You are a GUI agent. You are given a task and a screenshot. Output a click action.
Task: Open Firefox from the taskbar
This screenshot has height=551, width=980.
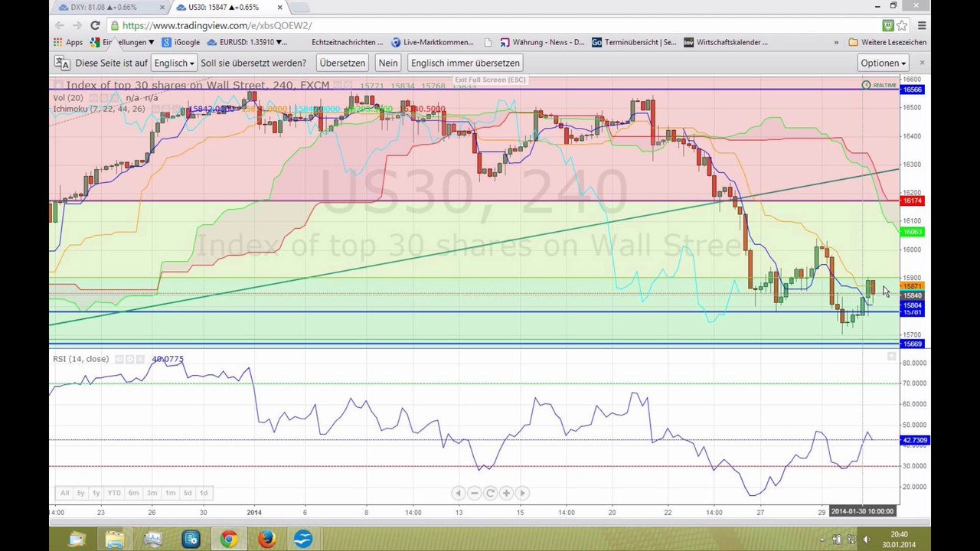(266, 540)
